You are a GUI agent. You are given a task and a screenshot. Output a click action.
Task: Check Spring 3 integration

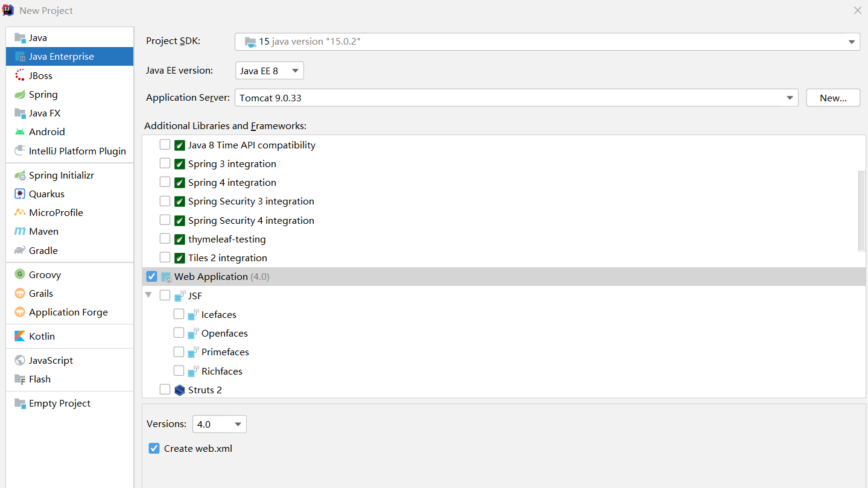(165, 163)
